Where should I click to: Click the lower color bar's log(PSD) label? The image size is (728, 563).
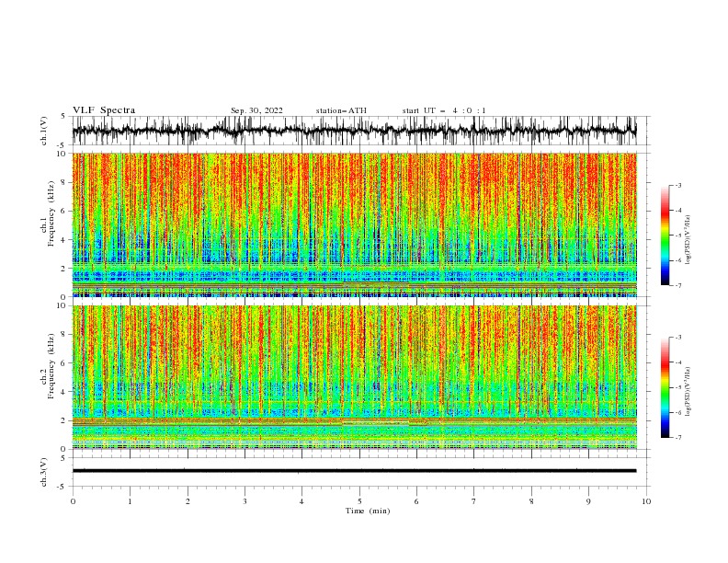[688, 392]
